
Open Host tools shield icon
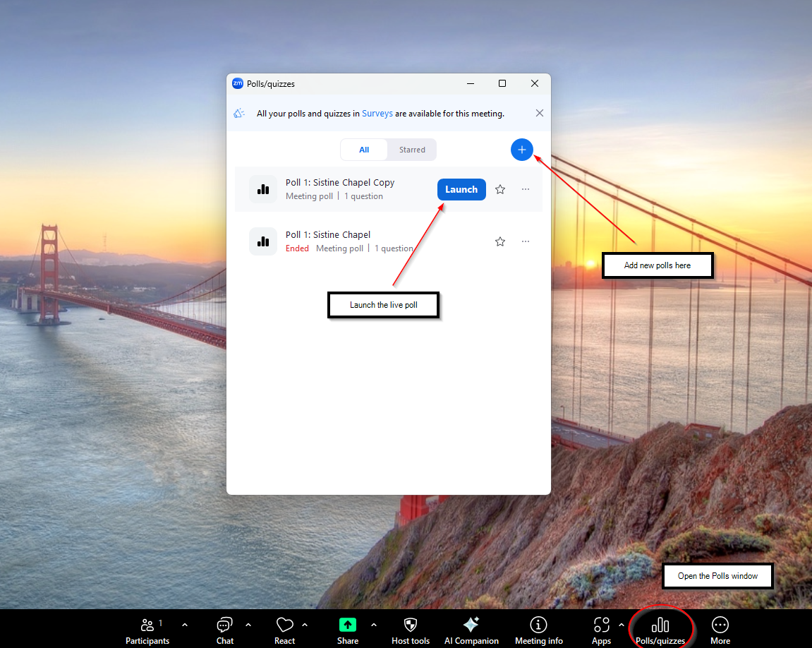pyautogui.click(x=411, y=625)
